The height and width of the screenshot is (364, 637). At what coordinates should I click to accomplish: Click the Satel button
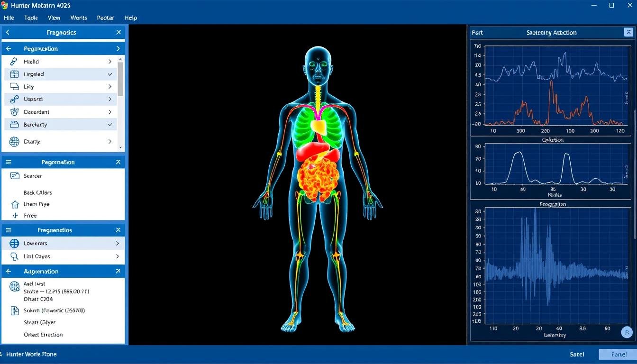pyautogui.click(x=577, y=354)
